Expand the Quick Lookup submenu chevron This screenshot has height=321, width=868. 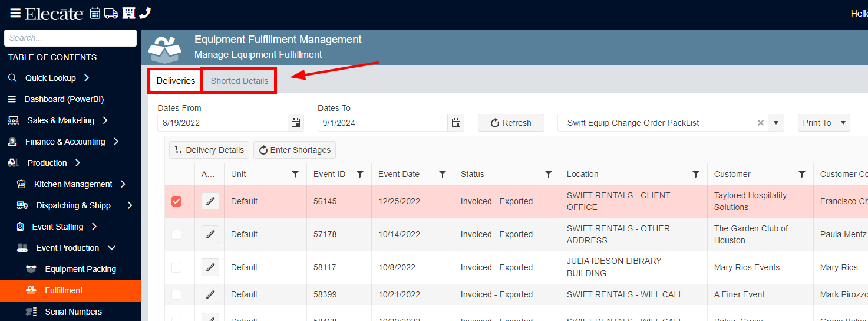click(x=87, y=78)
